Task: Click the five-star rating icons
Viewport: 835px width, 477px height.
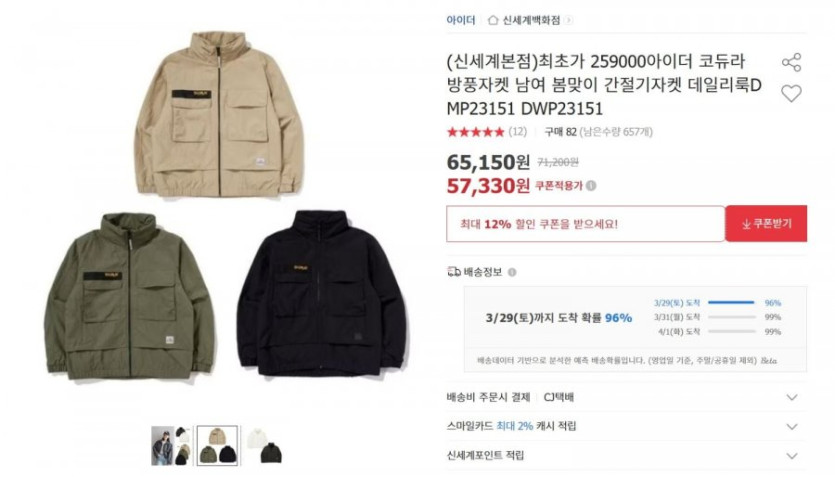Action: point(476,132)
